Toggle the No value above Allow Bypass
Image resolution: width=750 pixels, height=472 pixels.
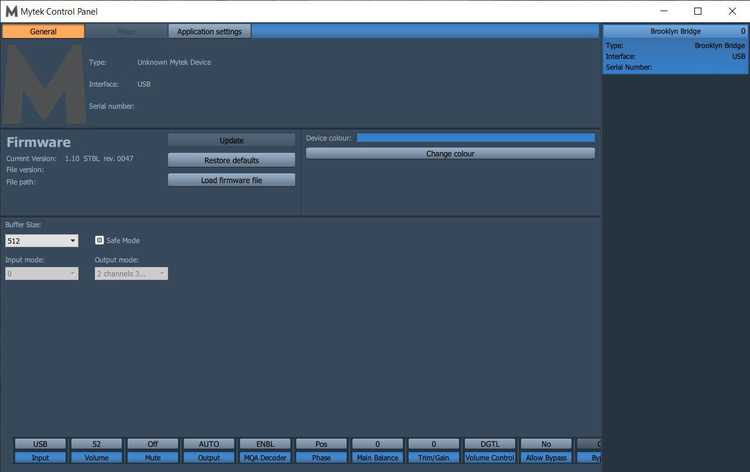point(546,444)
